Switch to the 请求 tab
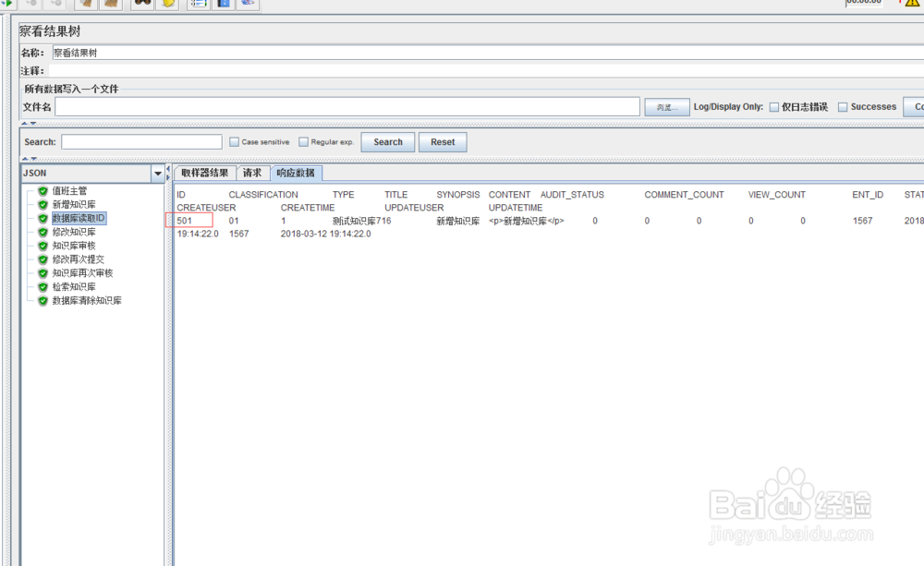Viewport: 924px width, 566px height. point(252,174)
